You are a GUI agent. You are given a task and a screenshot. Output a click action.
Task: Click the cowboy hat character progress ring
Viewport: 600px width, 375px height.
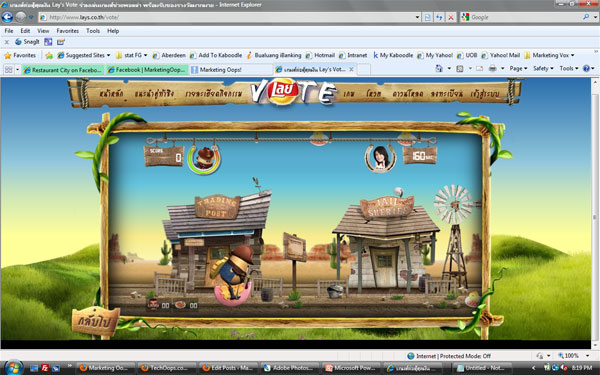tap(204, 159)
